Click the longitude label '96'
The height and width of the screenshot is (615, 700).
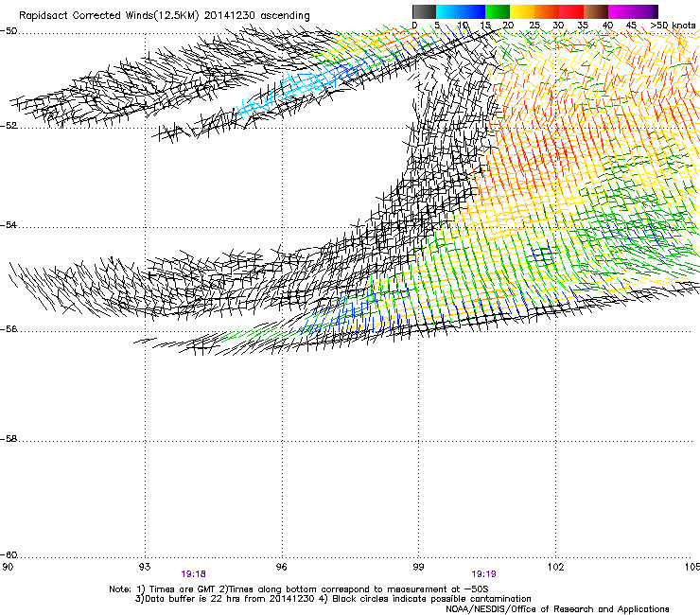(x=282, y=567)
